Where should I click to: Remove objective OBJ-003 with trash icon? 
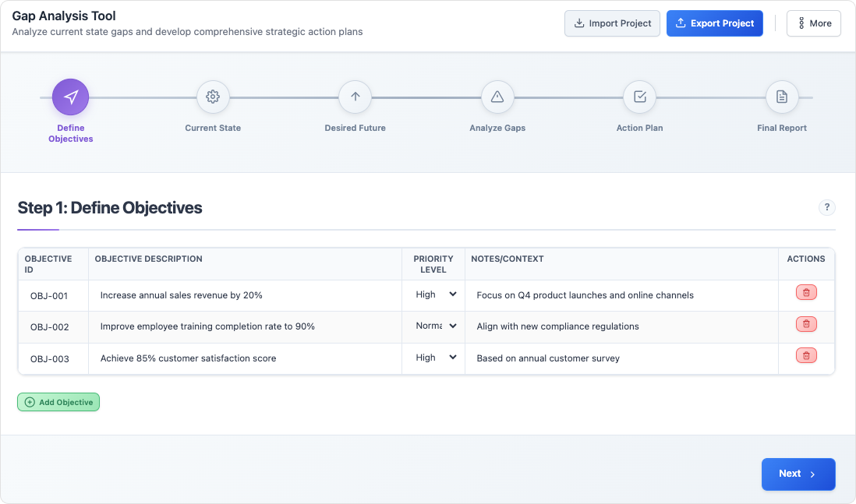[806, 356]
